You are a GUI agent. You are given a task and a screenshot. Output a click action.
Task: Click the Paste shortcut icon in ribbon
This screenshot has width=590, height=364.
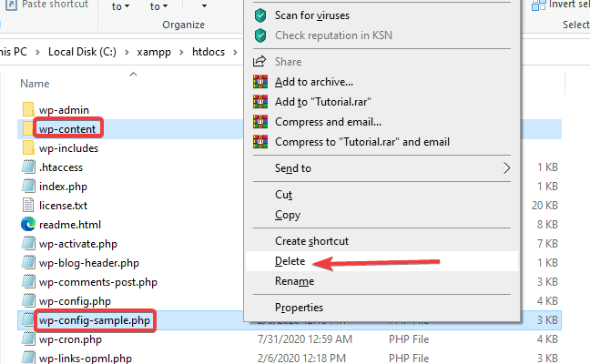[x=11, y=5]
